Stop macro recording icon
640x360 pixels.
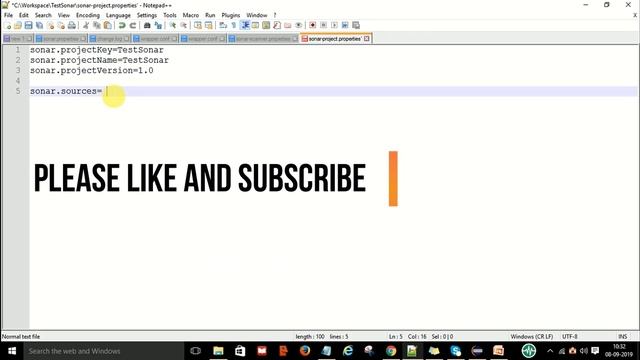(x=323, y=25)
